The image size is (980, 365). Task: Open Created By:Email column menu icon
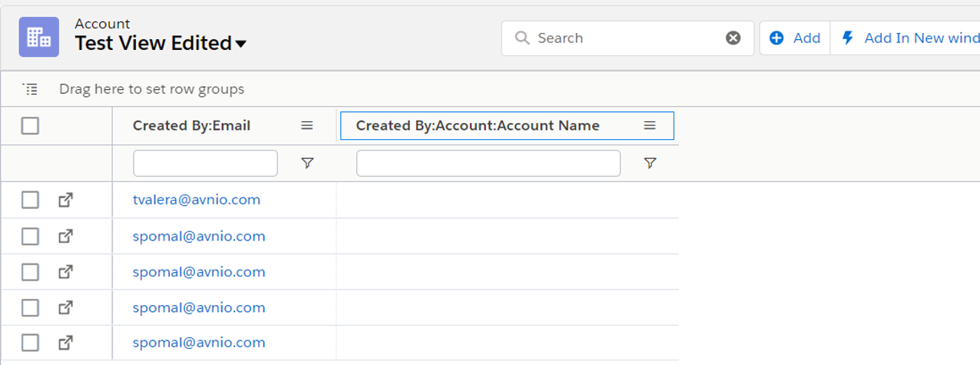(x=307, y=126)
